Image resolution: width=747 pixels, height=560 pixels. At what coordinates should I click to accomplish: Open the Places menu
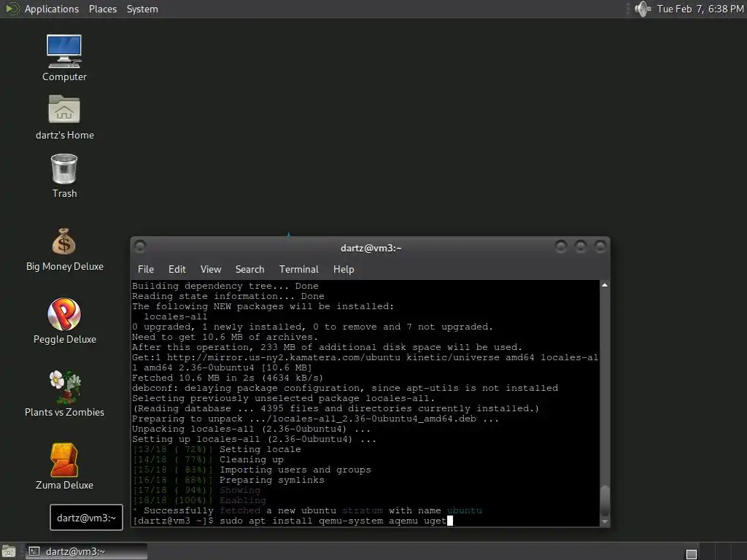pos(102,9)
